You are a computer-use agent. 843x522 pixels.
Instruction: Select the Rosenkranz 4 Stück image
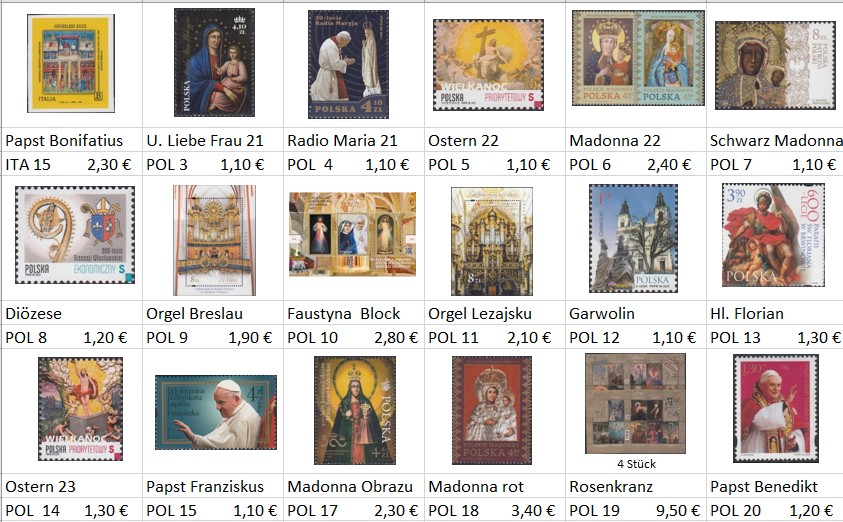pos(635,404)
